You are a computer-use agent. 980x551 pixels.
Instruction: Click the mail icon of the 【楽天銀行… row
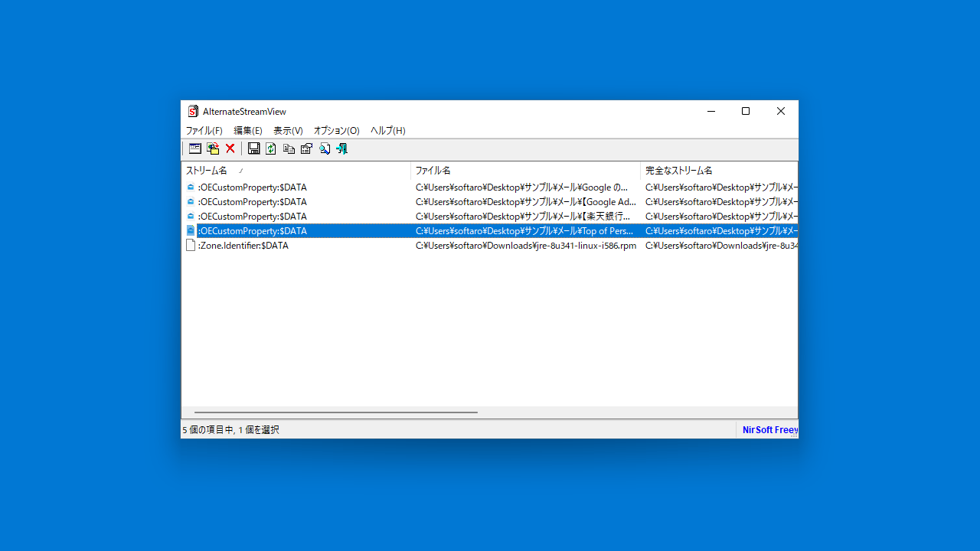click(x=191, y=216)
